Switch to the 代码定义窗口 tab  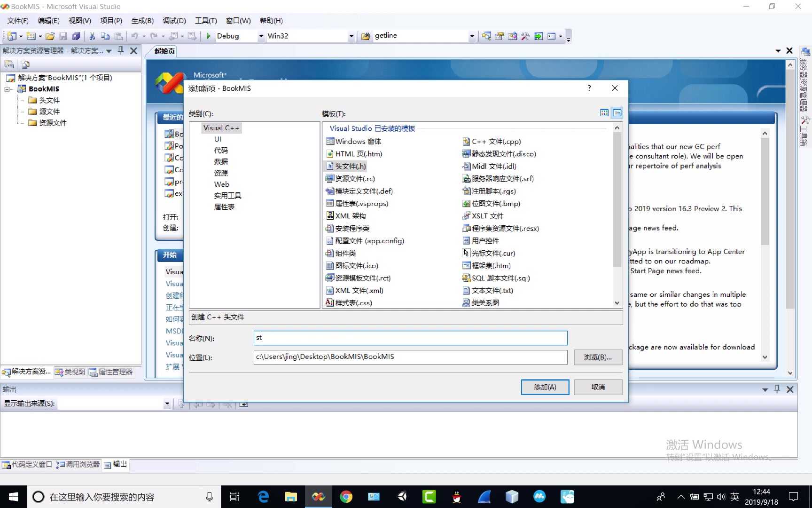click(x=27, y=465)
